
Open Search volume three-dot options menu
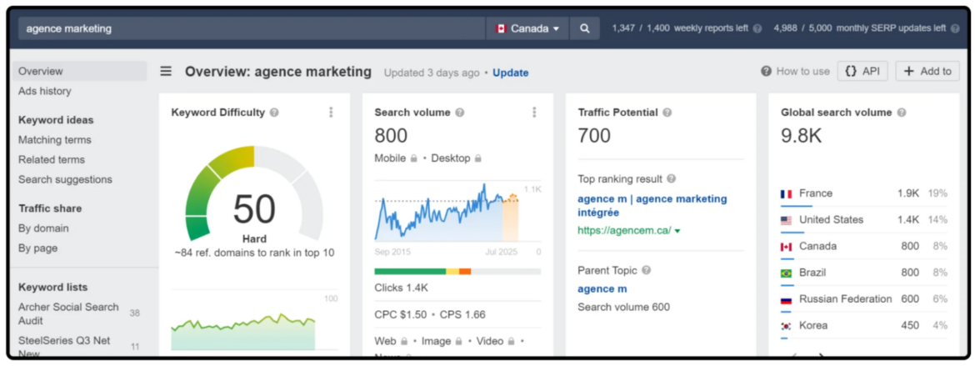coord(534,113)
